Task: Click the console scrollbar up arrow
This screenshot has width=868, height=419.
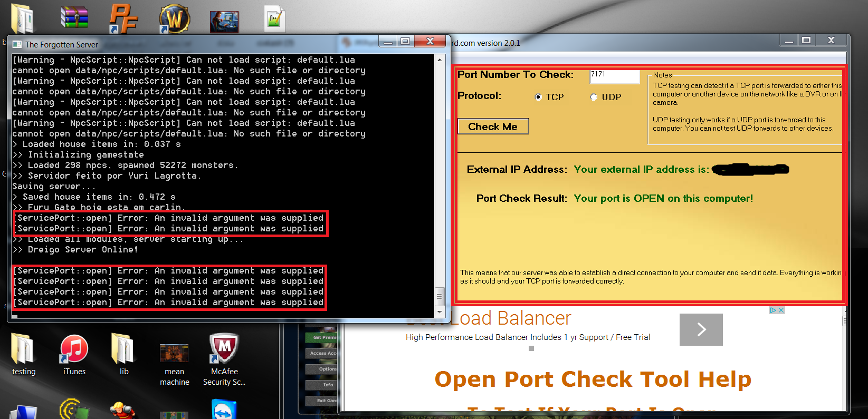Action: [x=440, y=60]
